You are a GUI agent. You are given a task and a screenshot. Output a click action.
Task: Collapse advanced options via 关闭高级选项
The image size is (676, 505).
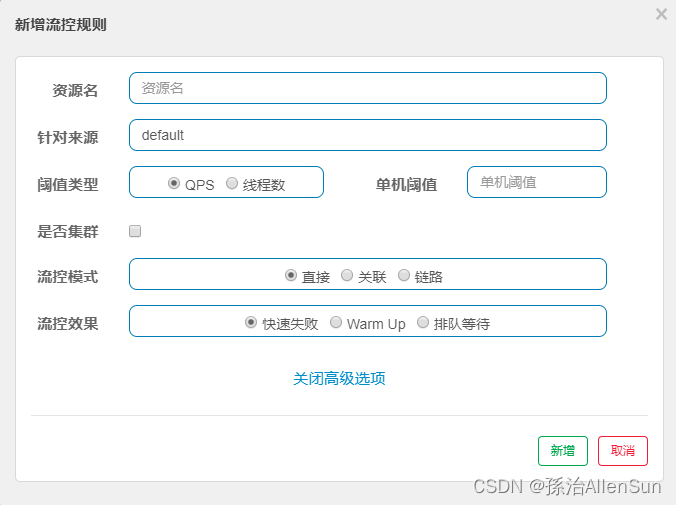coord(339,379)
